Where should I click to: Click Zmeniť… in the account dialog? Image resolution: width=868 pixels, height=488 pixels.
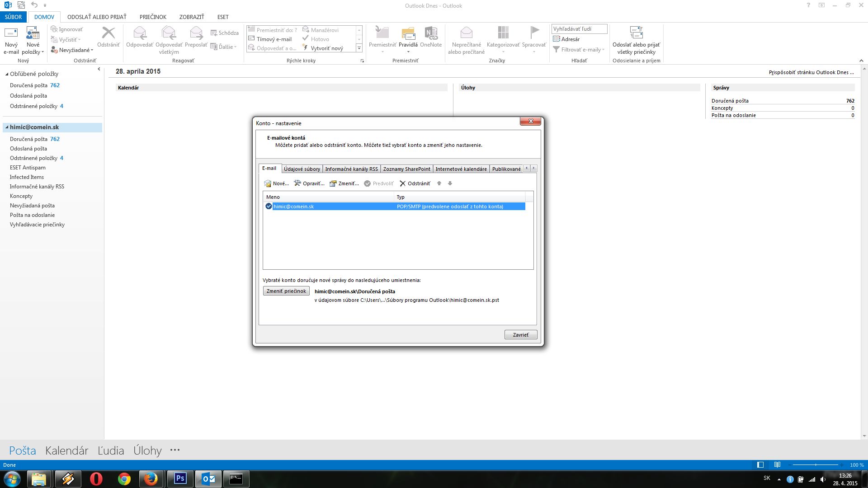click(344, 183)
